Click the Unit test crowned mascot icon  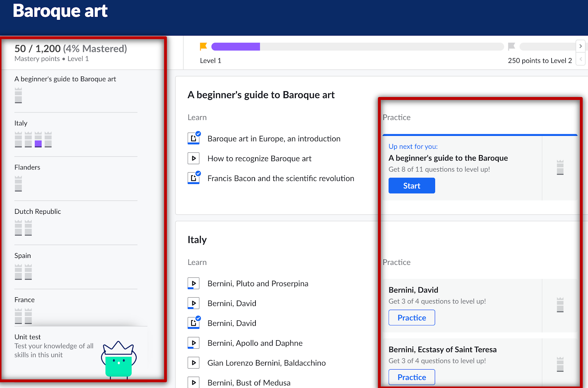(119, 360)
